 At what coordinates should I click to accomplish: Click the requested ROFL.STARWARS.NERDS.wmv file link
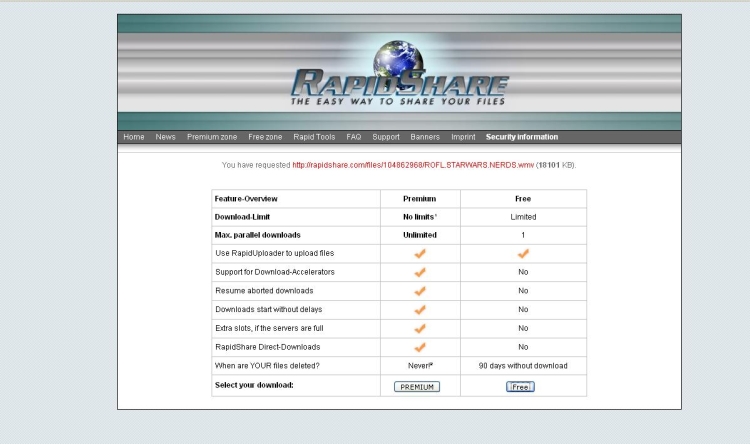click(x=413, y=165)
